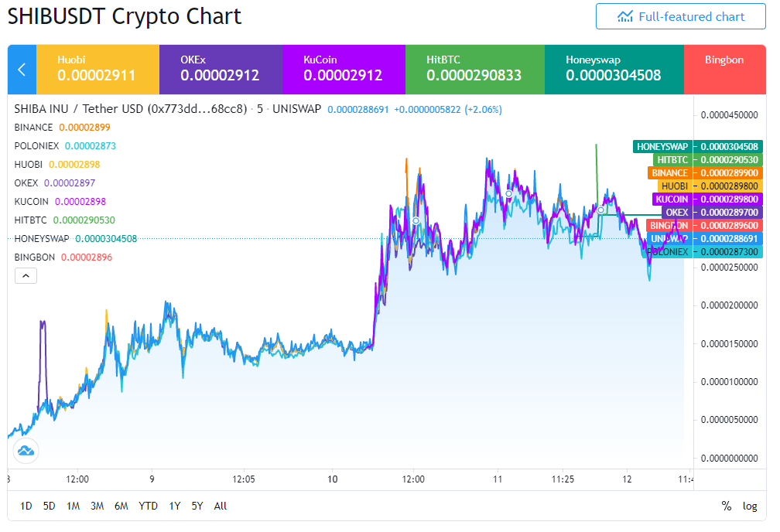Click the POLONIEX legend entry
The image size is (780, 532).
(65, 145)
